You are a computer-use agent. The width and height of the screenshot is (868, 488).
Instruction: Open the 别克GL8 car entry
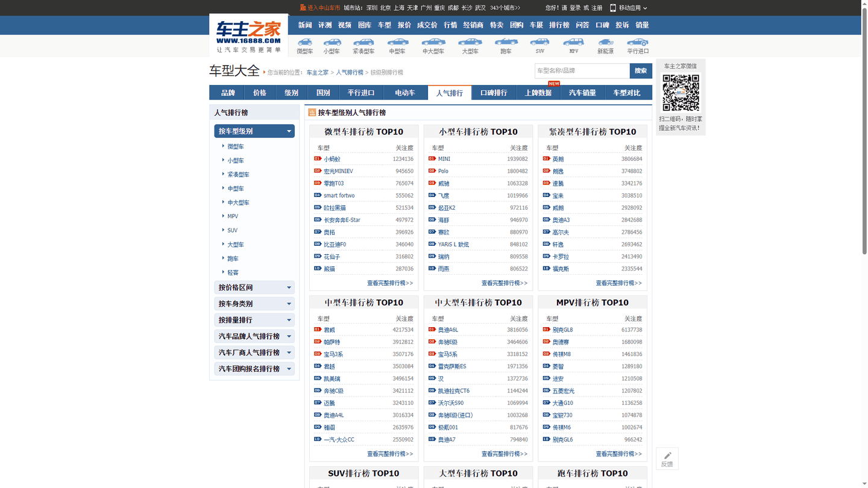(563, 330)
